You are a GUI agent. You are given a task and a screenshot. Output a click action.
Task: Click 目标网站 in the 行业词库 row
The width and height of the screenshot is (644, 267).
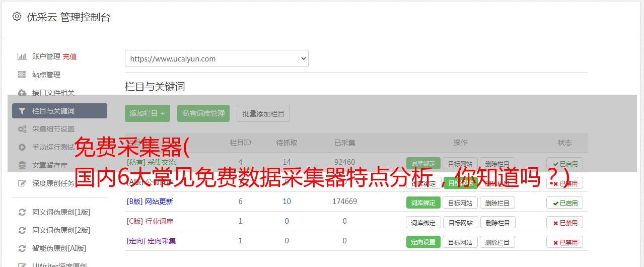pos(460,222)
